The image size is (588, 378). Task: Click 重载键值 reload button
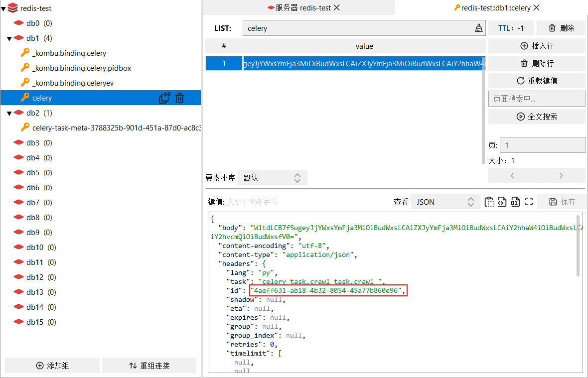[x=537, y=81]
